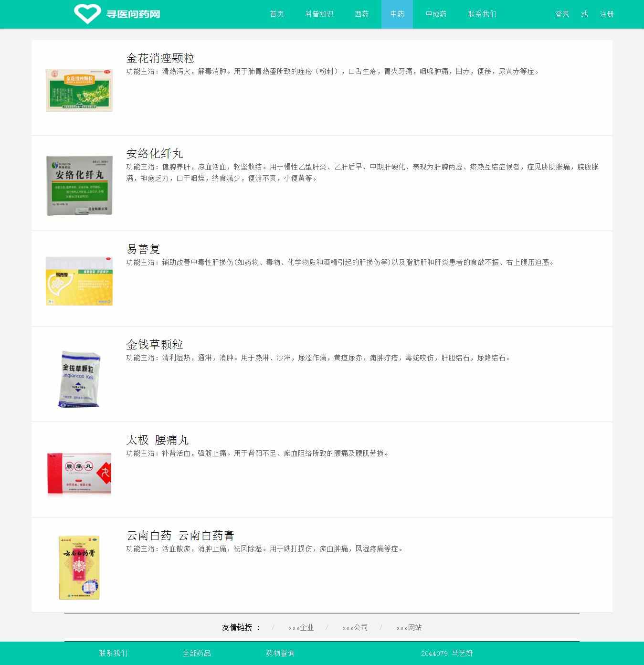Open the 金花消痤颗粒 product image
Viewport: 644px width, 665px height.
(x=79, y=90)
